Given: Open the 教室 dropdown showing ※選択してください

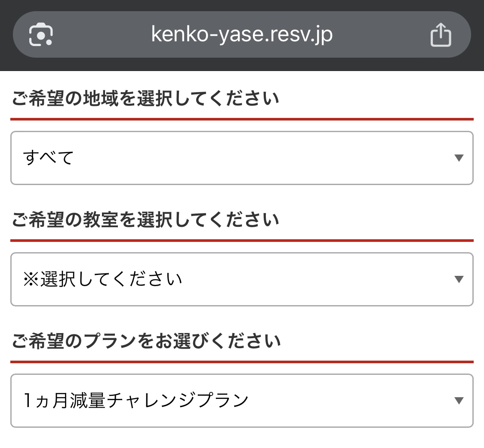Looking at the screenshot, I should pyautogui.click(x=242, y=279).
